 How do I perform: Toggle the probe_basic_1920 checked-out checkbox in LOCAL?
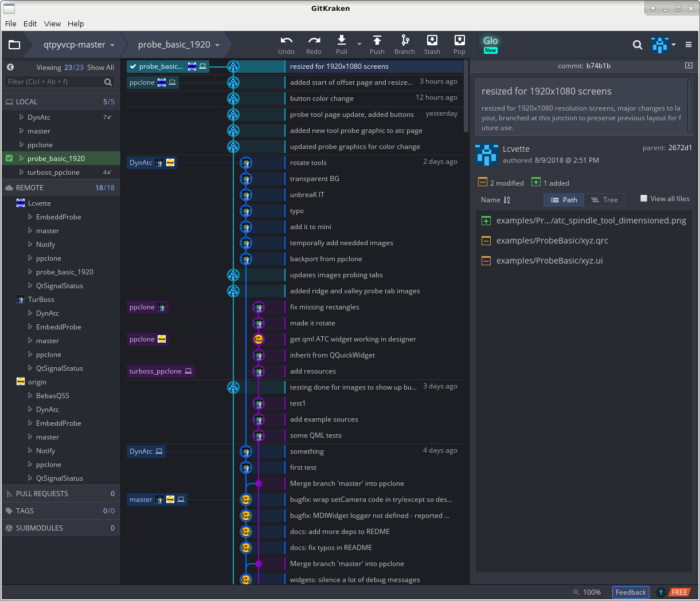point(9,158)
